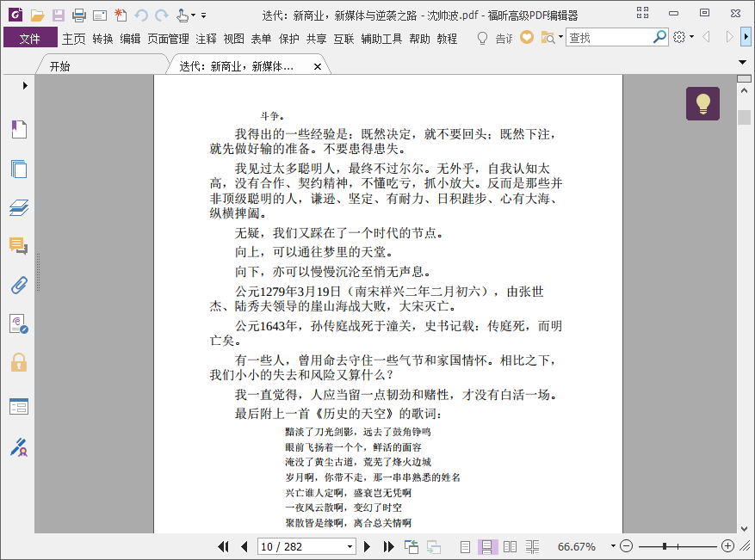Viewport: 755px width, 560px height.
Task: Open the Security lock panel
Action: tap(19, 362)
